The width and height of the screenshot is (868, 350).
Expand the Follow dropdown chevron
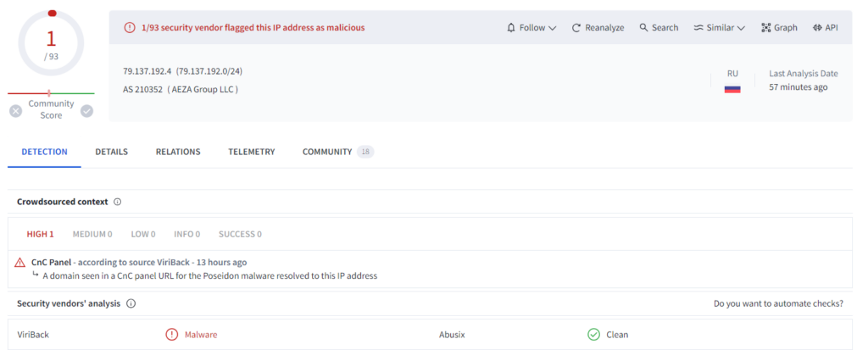553,28
